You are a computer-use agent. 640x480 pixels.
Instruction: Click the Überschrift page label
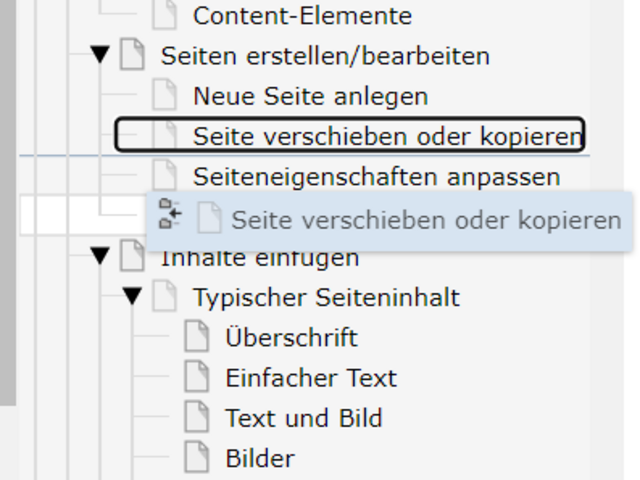point(291,337)
